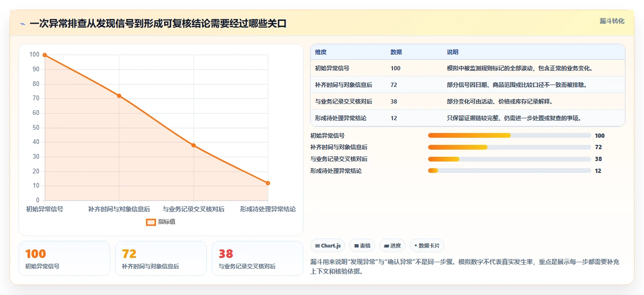Click the page title about 异常排查
The image size is (644, 295).
tap(158, 24)
